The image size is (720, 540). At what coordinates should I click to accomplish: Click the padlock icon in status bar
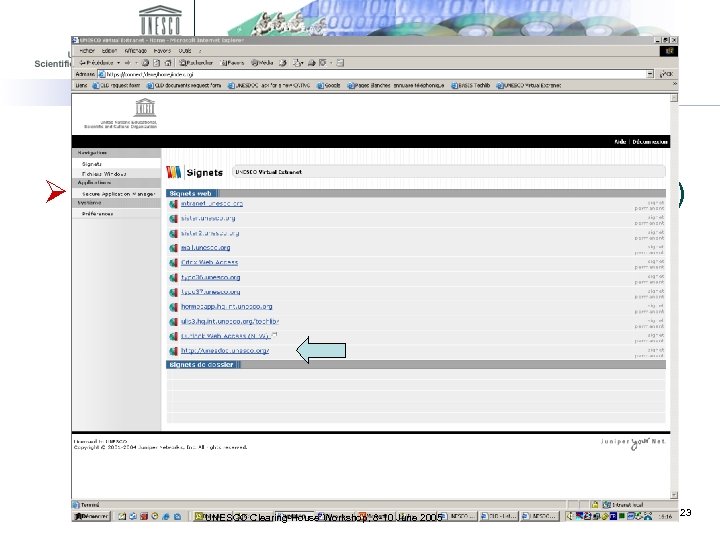[x=595, y=505]
